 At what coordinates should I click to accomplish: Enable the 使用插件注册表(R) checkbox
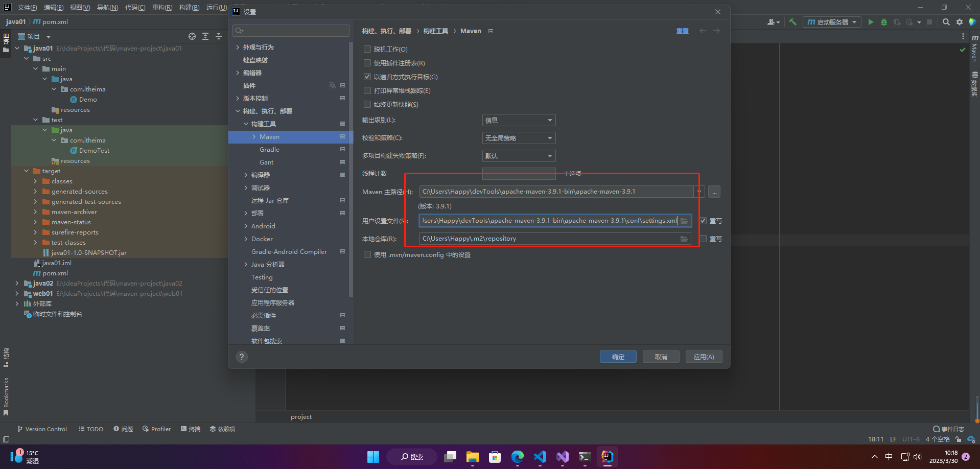(367, 63)
